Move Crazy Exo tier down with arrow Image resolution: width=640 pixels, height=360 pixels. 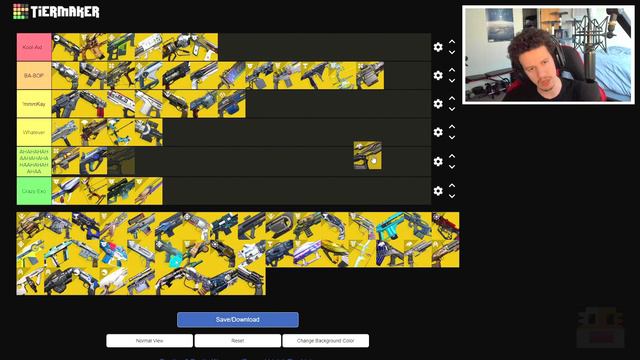[x=452, y=196]
